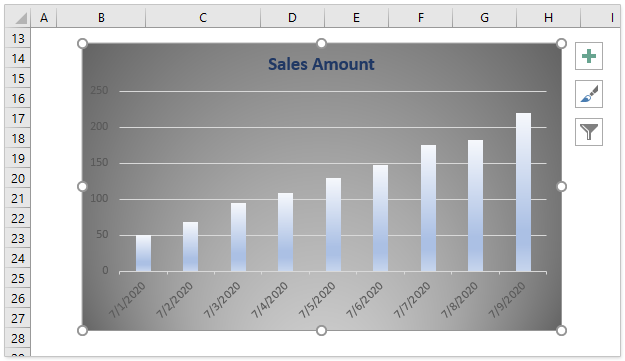Click the 150 value axis label
The height and width of the screenshot is (361, 625).
point(99,163)
